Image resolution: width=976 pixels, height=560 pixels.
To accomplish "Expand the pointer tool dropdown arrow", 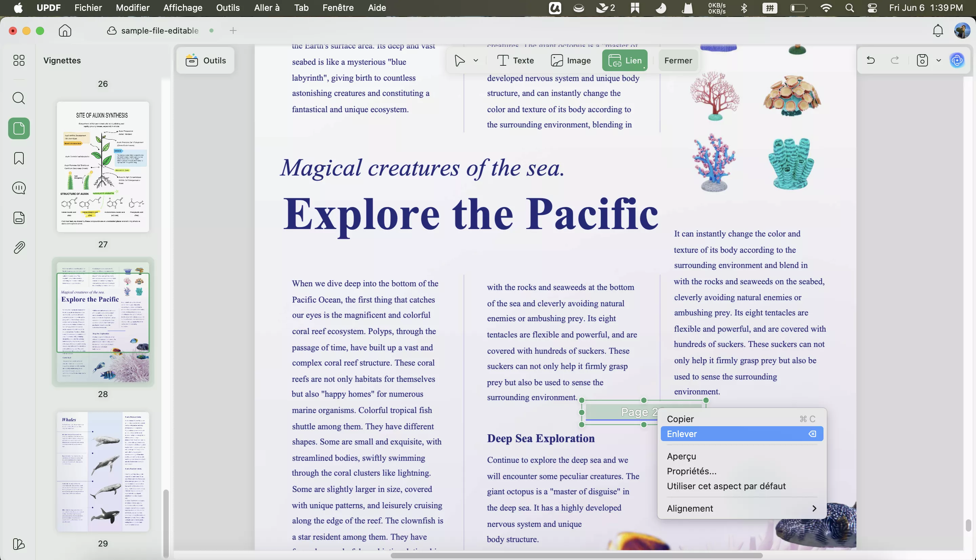I will 476,60.
